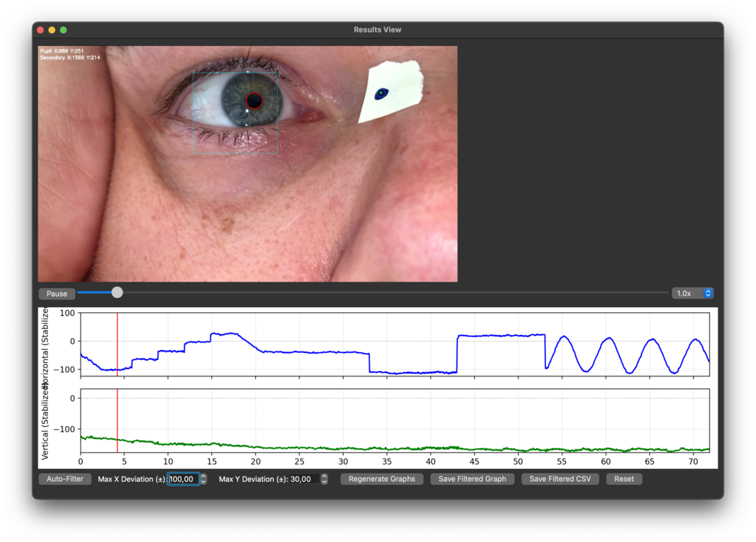Click Save Filtered Graph
The height and width of the screenshot is (542, 756).
pos(472,479)
